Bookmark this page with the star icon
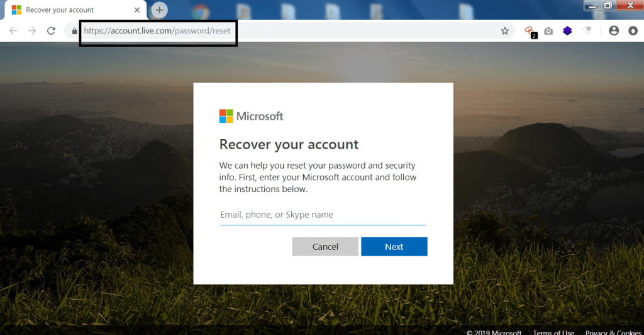Image resolution: width=644 pixels, height=335 pixels. coord(505,31)
